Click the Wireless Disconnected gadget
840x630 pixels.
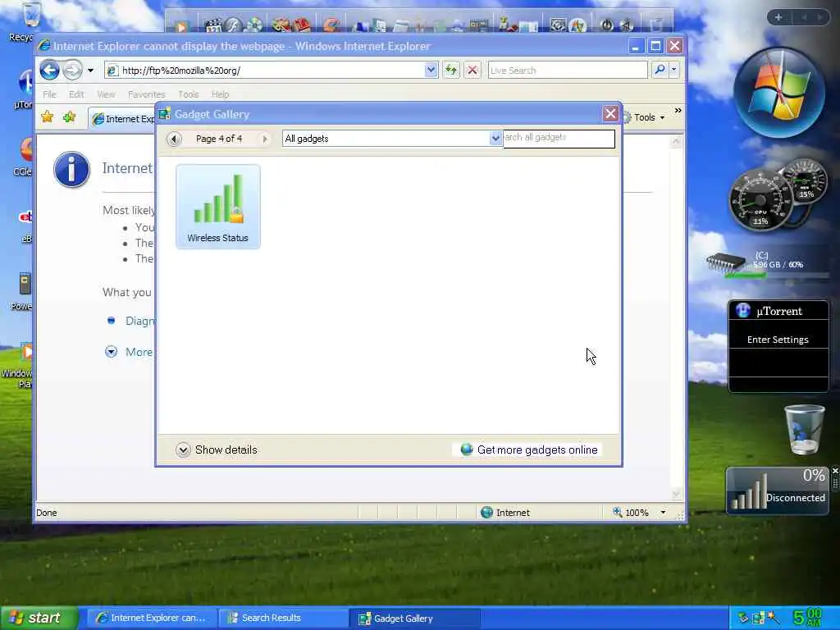(778, 491)
